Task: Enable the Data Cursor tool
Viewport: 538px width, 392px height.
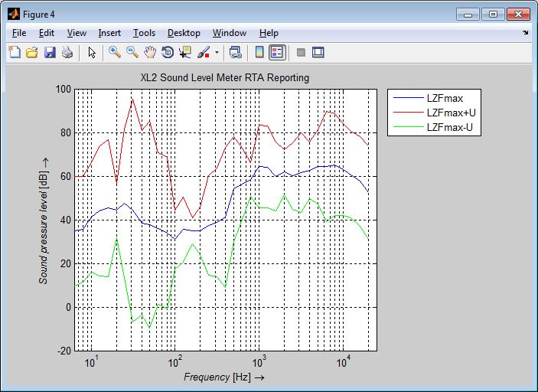Action: pos(185,53)
